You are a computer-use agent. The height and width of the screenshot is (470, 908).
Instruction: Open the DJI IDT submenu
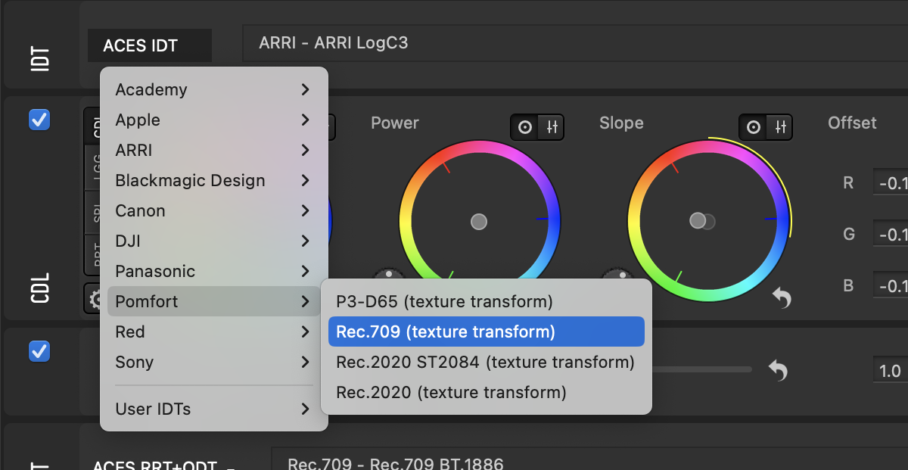pos(214,241)
